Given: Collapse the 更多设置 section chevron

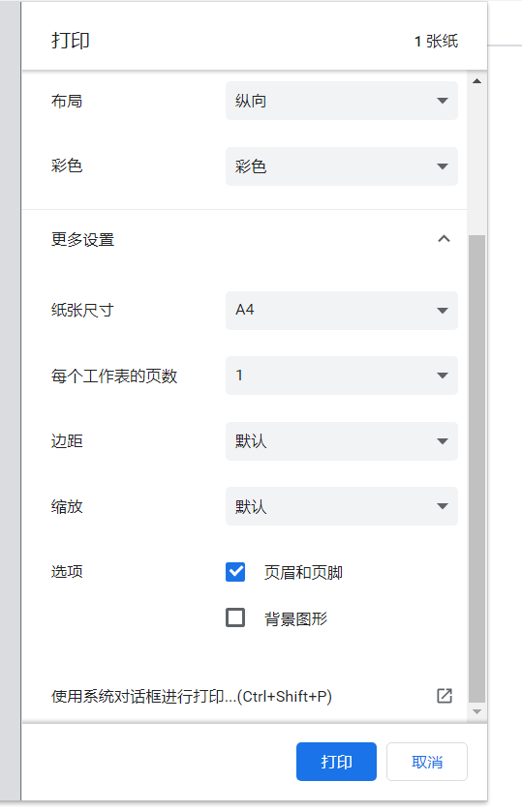Looking at the screenshot, I should (444, 239).
